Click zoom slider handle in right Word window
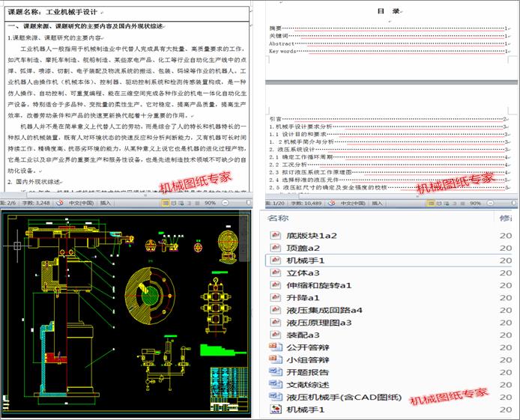 tap(516, 203)
